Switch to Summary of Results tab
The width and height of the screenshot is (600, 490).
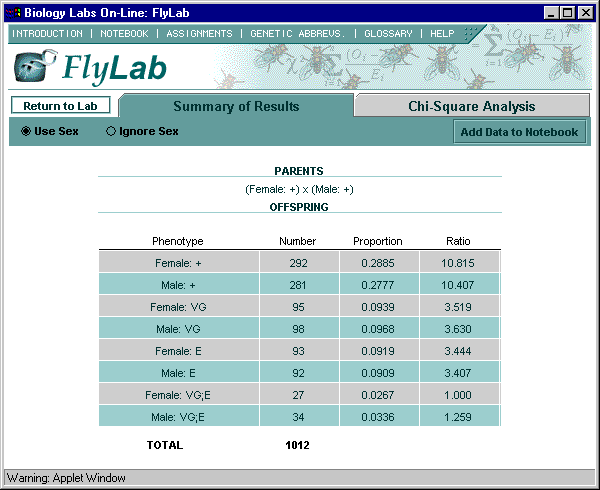coord(236,106)
